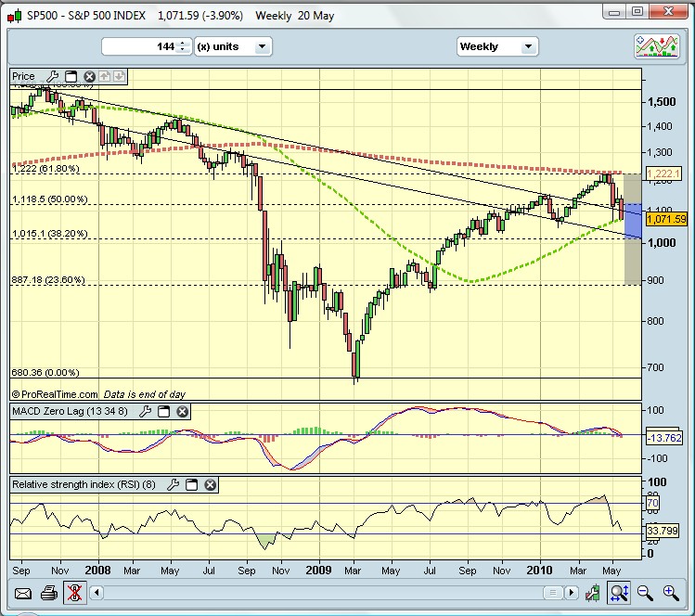The image size is (695, 616).
Task: Open RSI indicator settings wrench
Action: pyautogui.click(x=173, y=485)
